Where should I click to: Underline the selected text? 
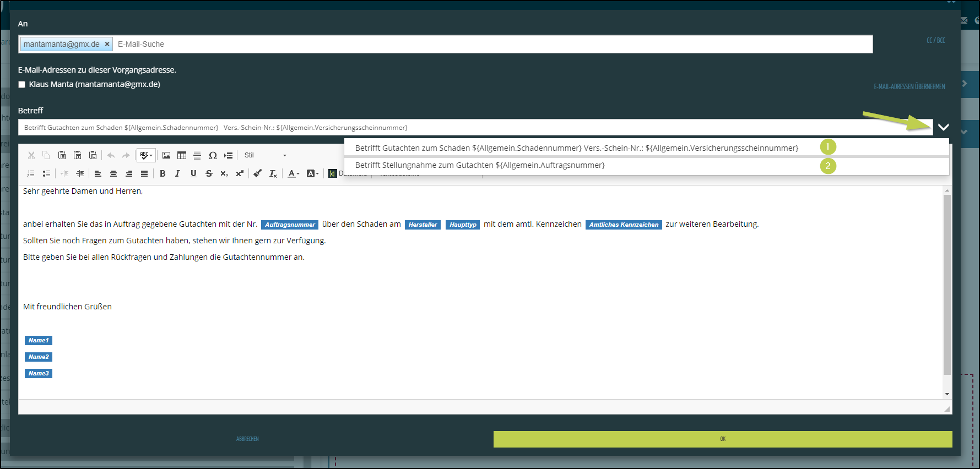[x=193, y=173]
